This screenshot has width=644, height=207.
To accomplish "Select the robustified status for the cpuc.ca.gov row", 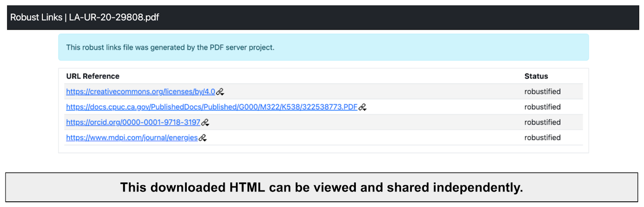I will pyautogui.click(x=543, y=107).
